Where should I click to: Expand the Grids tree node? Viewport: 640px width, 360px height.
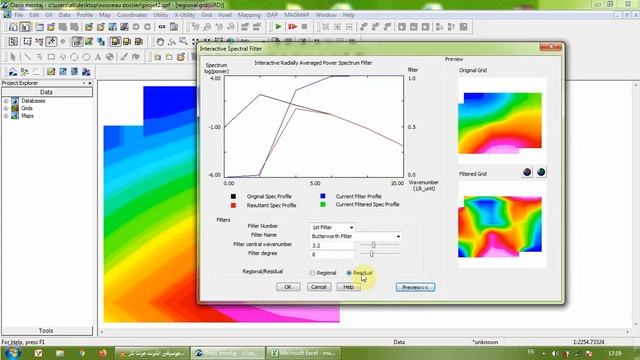[x=6, y=109]
